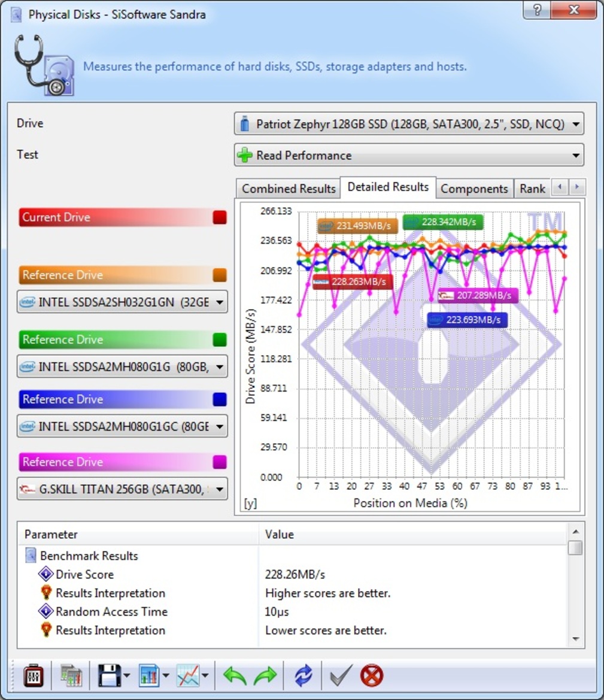Open the Drive selection dropdown
604x700 pixels.
click(x=409, y=124)
